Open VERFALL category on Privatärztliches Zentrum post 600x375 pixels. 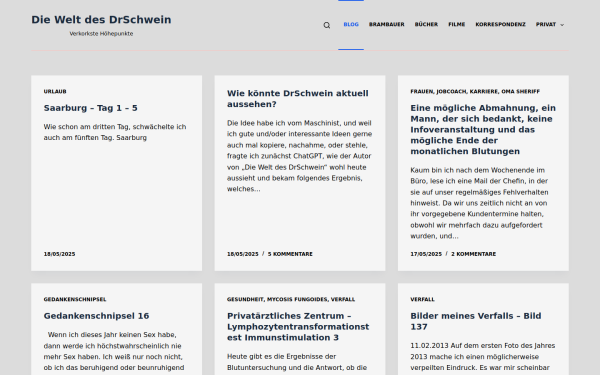(x=343, y=299)
